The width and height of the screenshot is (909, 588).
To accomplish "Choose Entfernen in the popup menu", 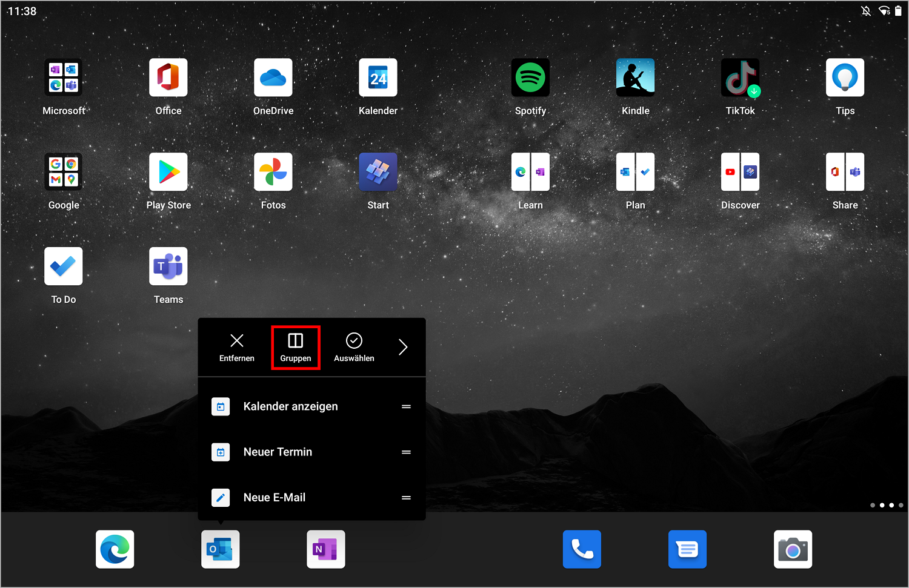I will click(237, 348).
